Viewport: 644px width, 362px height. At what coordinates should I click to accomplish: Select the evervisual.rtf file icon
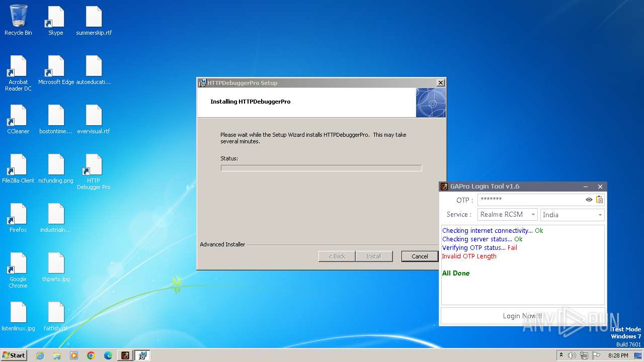click(94, 119)
